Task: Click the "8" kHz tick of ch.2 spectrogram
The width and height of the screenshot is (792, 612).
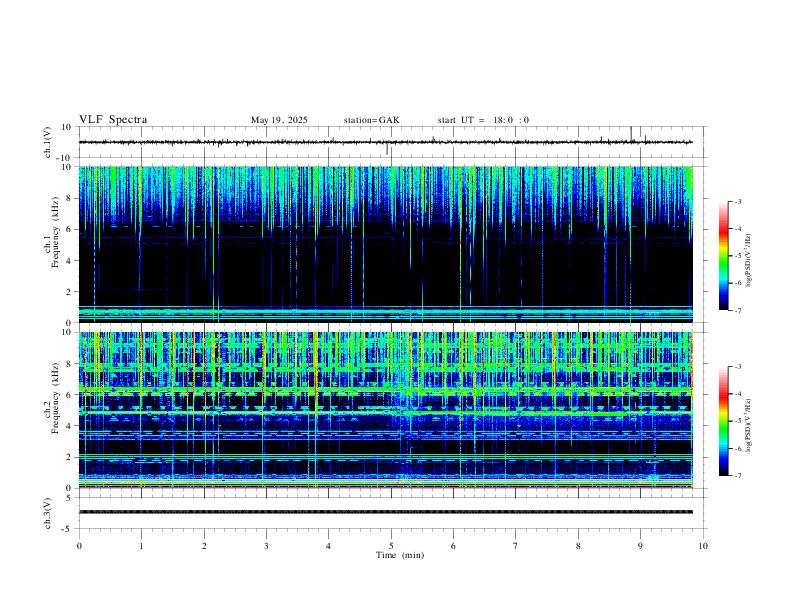Action: [x=70, y=364]
